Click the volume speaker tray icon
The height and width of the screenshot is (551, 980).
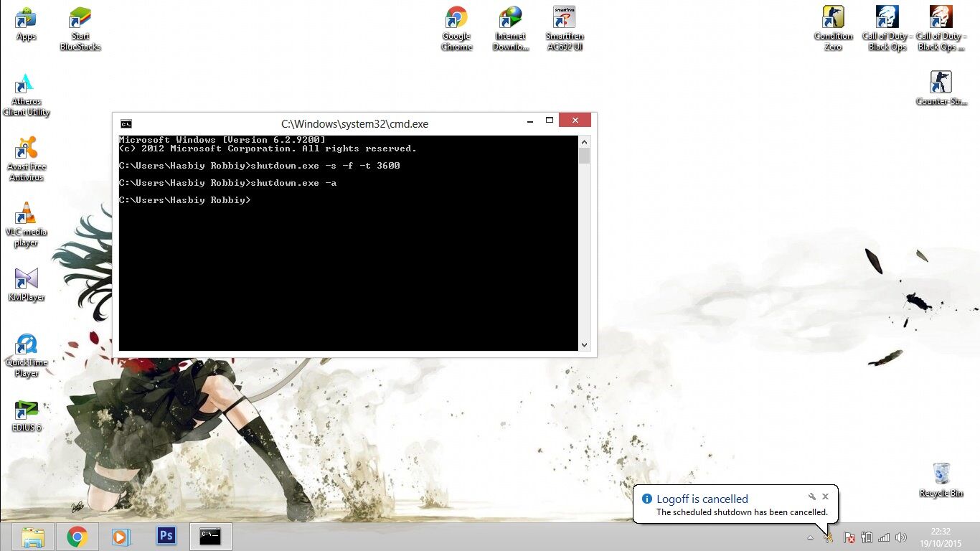(901, 537)
